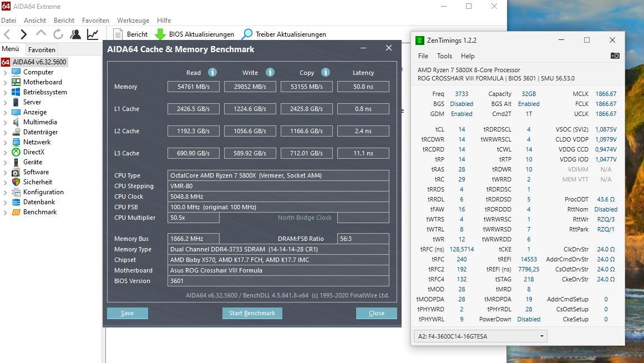Image resolution: width=644 pixels, height=363 pixels.
Task: Click the info icon beside Read
Action: pos(212,72)
